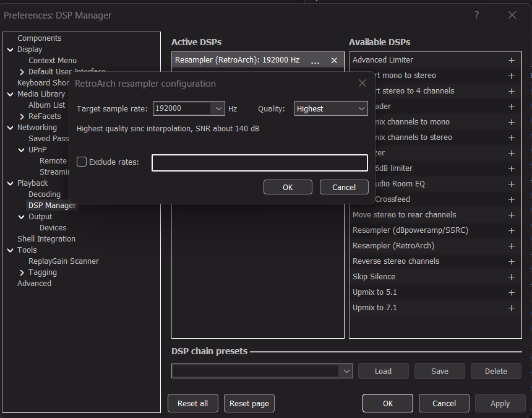Expand the Tagging tree node

coord(22,272)
